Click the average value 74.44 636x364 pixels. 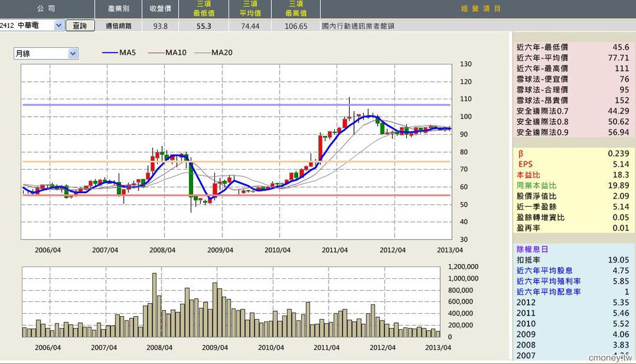[250, 26]
